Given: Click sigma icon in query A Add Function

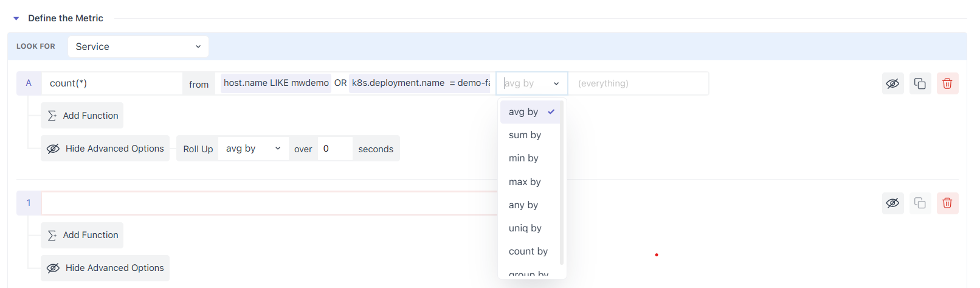Looking at the screenshot, I should [52, 116].
